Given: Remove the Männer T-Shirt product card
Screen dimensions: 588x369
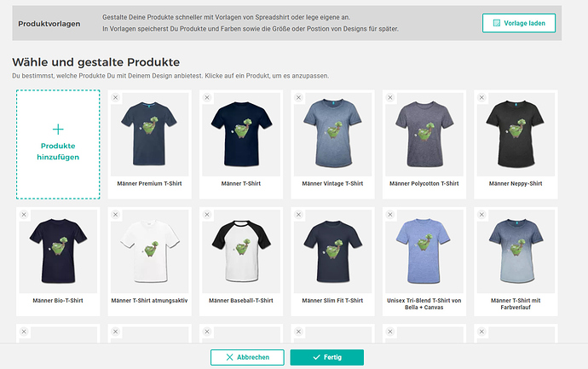Looking at the screenshot, I should [x=207, y=98].
